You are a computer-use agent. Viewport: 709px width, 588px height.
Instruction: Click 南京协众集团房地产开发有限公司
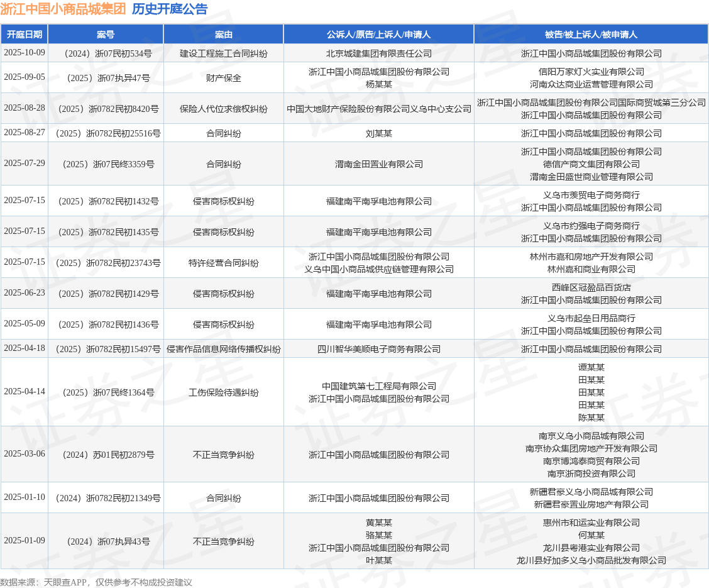pyautogui.click(x=591, y=448)
